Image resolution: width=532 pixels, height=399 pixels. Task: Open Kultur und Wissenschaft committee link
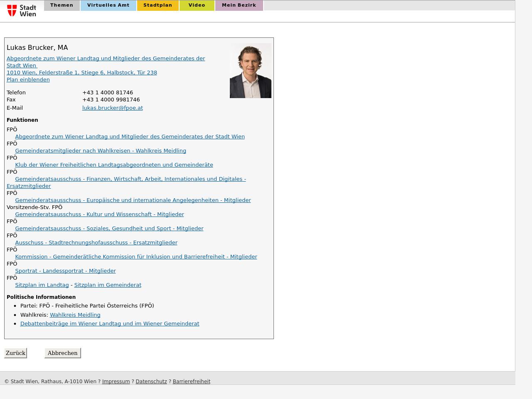tap(99, 214)
